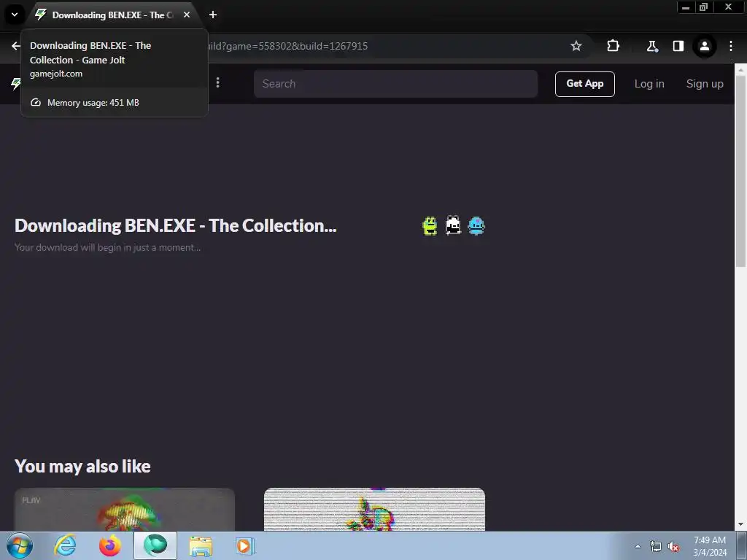The width and height of the screenshot is (747, 560).
Task: Open a new browser tab
Action: pyautogui.click(x=213, y=15)
